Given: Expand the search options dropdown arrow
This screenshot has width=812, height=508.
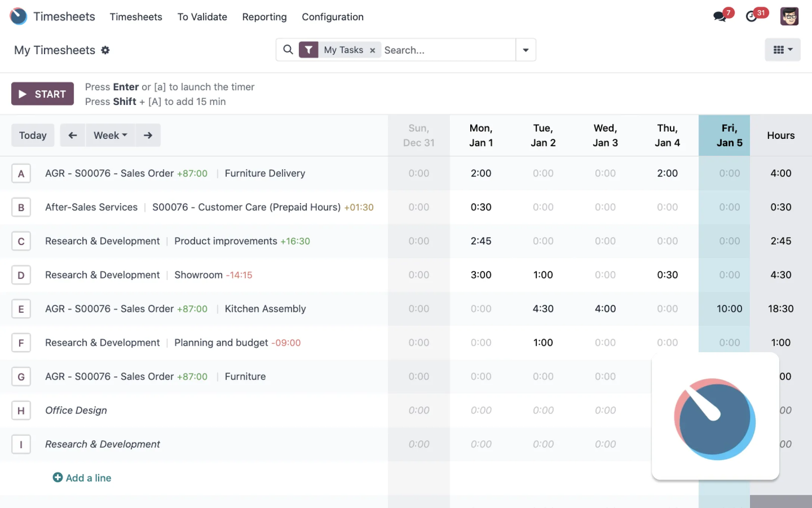Looking at the screenshot, I should 526,50.
